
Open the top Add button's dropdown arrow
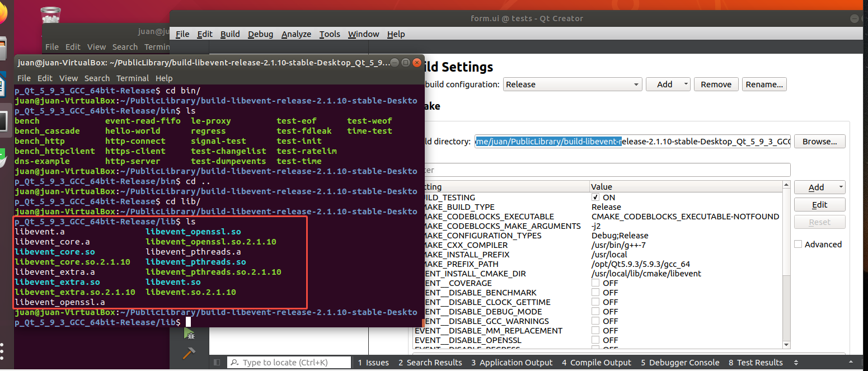pyautogui.click(x=686, y=84)
